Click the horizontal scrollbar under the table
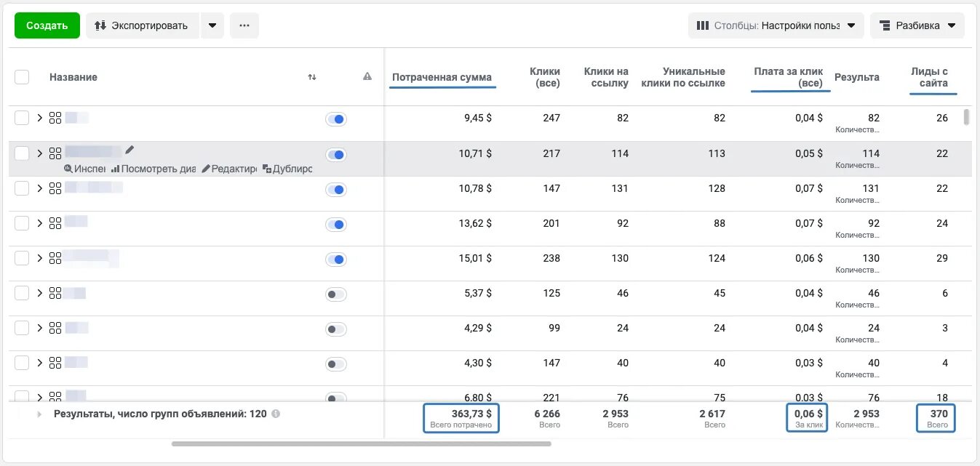Screen dimensions: 980x466 pyautogui.click(x=361, y=443)
